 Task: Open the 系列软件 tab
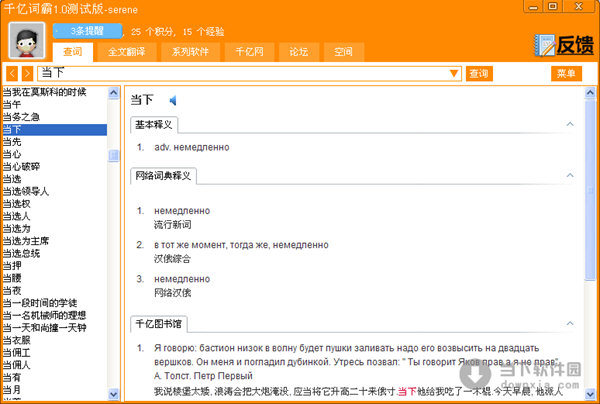tap(190, 52)
